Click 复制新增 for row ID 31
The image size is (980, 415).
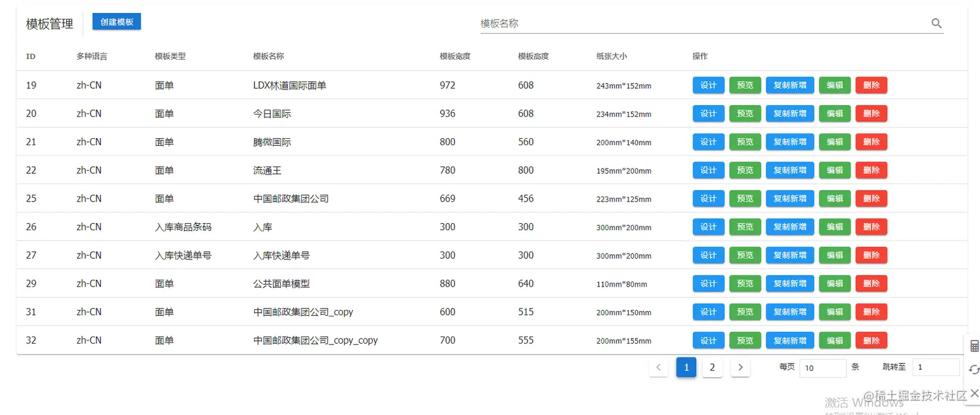(x=790, y=312)
